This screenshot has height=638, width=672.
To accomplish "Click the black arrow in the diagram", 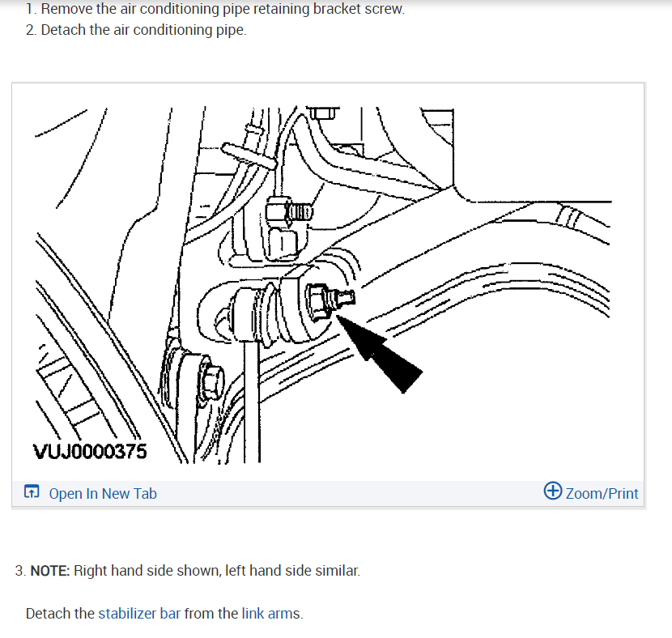I will [378, 353].
